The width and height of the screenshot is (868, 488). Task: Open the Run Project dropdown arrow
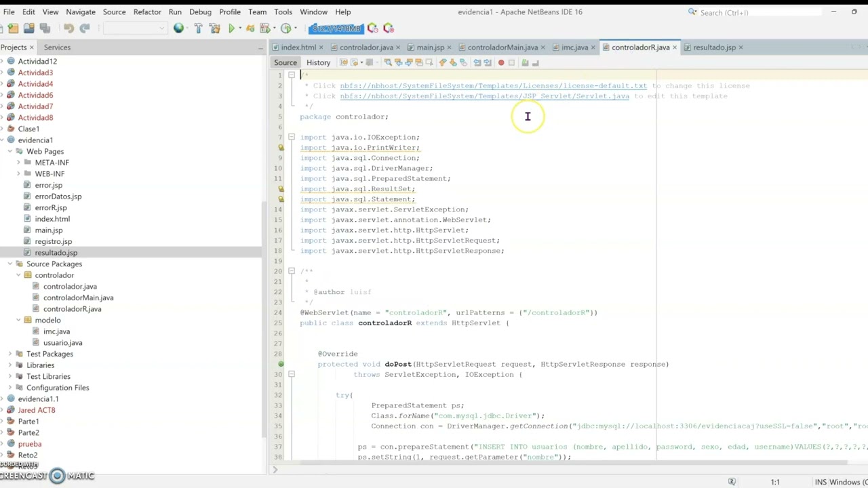(x=240, y=28)
